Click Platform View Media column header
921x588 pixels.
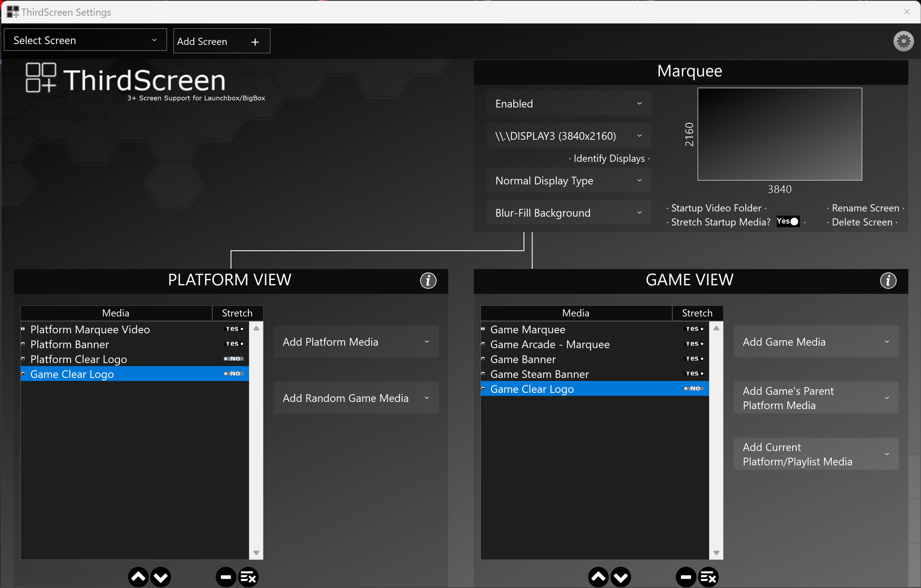pos(116,313)
